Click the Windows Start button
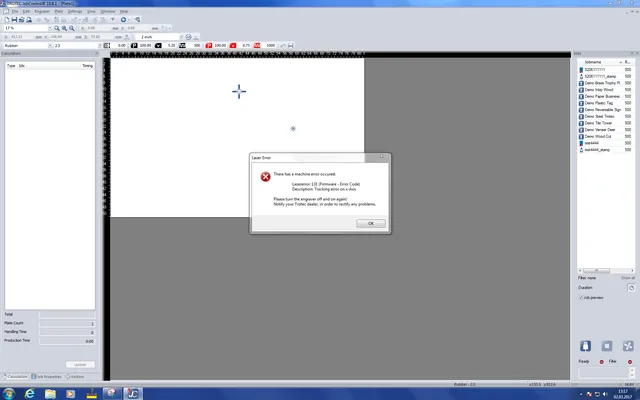640x400 pixels. point(9,392)
